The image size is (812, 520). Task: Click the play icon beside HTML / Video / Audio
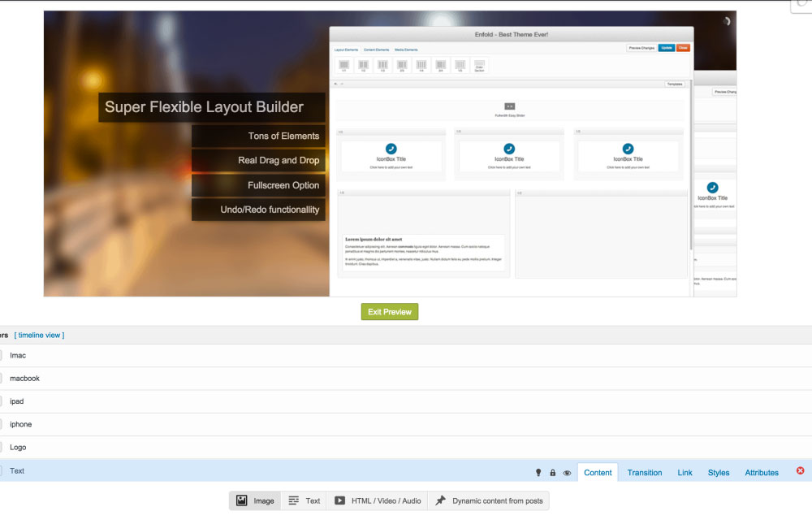click(x=339, y=500)
